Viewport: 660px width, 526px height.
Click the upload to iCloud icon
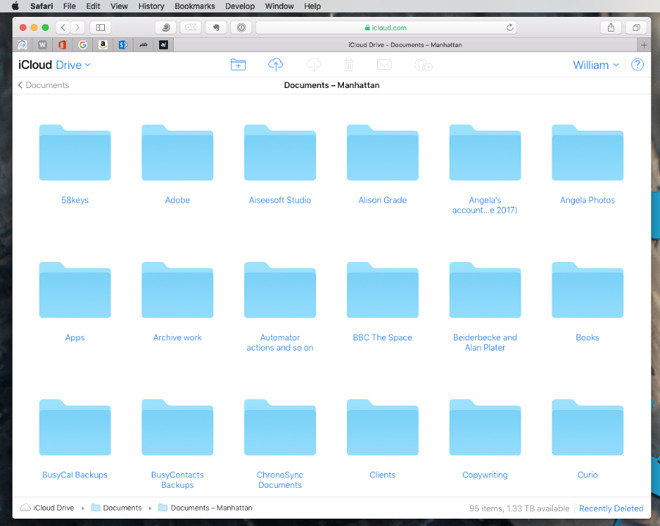(275, 64)
